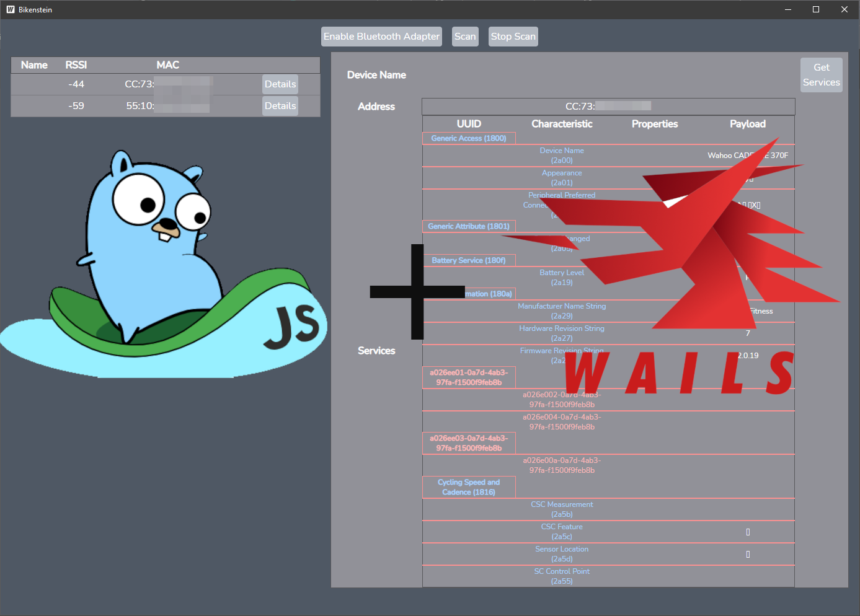Click the Get Services button
Image resolution: width=860 pixels, height=616 pixels.
(x=821, y=75)
